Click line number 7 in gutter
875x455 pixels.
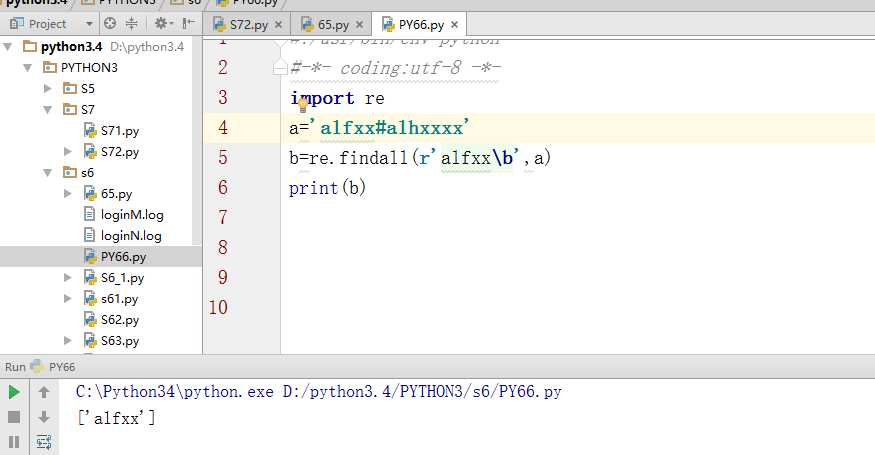click(223, 217)
